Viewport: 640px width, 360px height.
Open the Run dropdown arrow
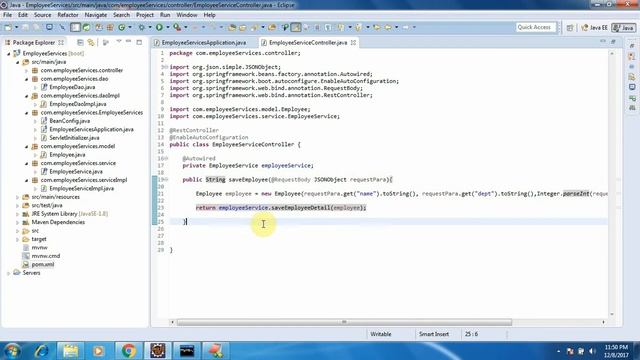point(167,27)
